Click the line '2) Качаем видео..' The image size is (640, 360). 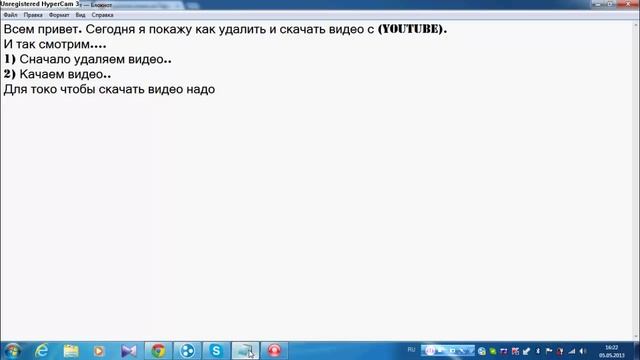(57, 74)
